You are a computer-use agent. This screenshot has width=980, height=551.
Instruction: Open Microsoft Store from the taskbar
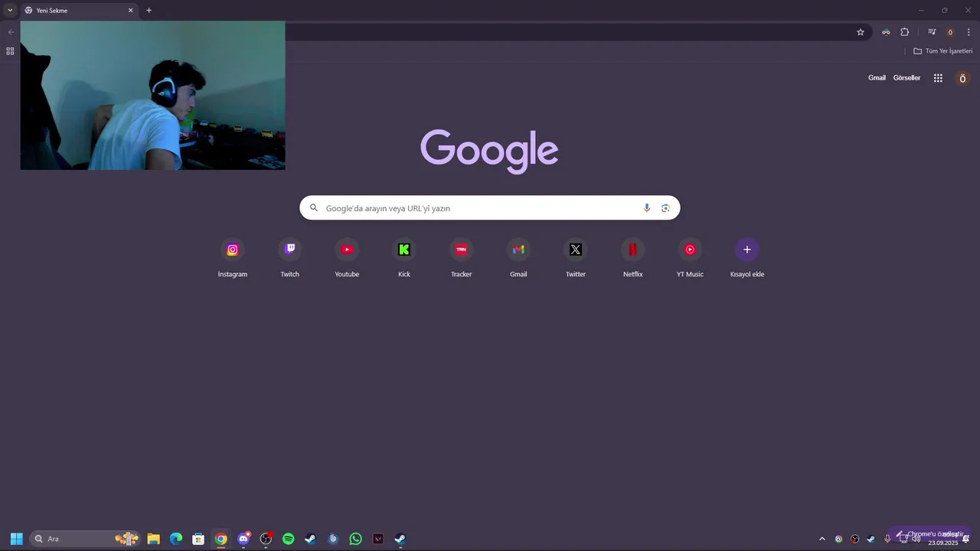coord(198,539)
